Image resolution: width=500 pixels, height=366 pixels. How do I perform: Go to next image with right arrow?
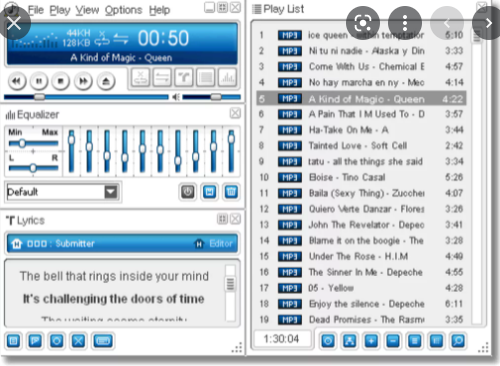pyautogui.click(x=488, y=23)
